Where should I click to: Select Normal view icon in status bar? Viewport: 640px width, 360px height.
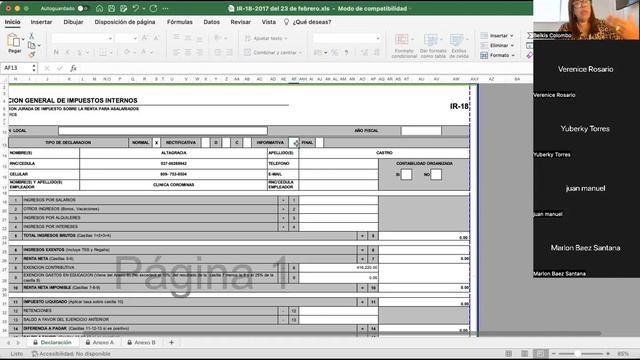coord(509,353)
